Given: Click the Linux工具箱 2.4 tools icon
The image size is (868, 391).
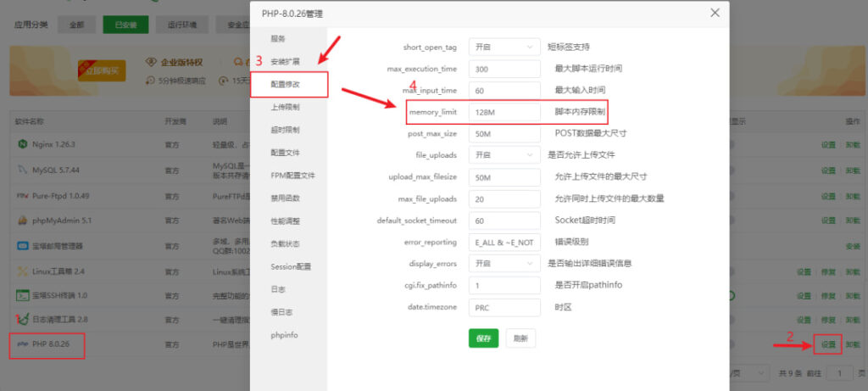Looking at the screenshot, I should point(22,271).
